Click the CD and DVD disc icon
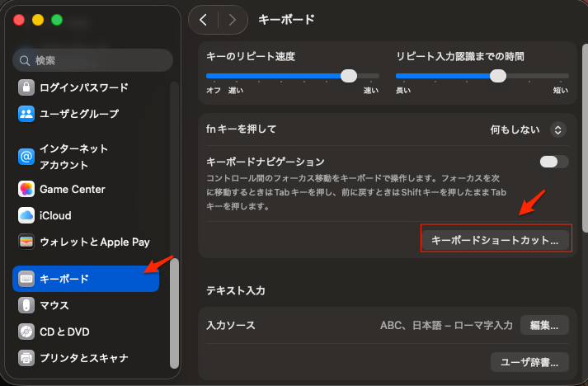Image resolution: width=588 pixels, height=386 pixels. click(x=26, y=332)
